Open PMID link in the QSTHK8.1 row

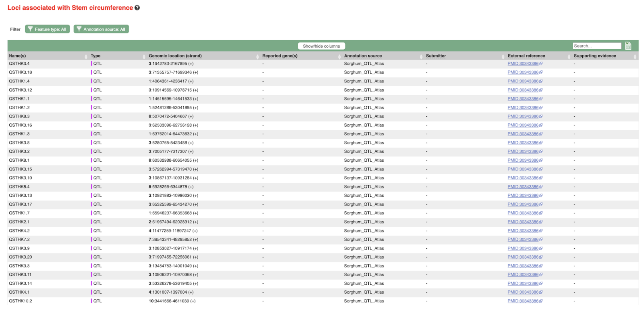coord(523,160)
